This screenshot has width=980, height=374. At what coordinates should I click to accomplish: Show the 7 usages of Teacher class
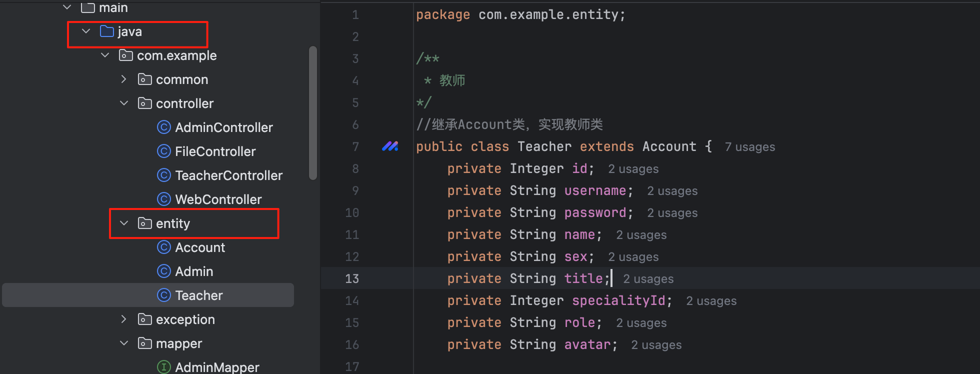[749, 147]
